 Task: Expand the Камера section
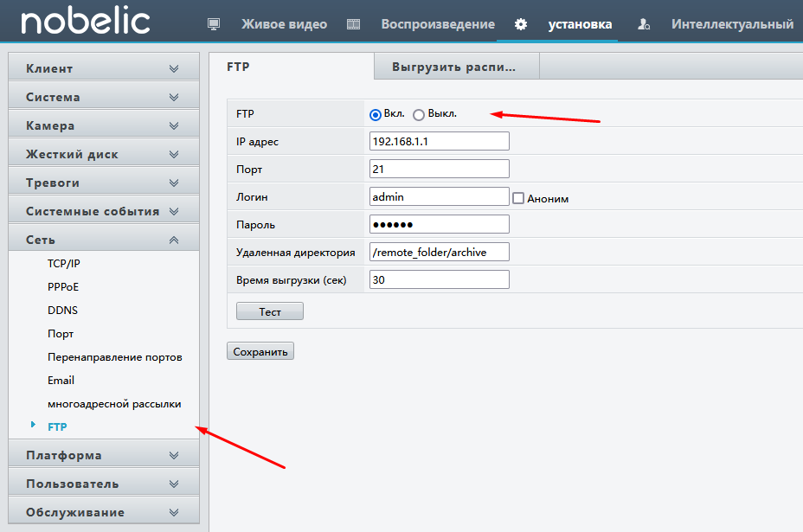coord(104,125)
